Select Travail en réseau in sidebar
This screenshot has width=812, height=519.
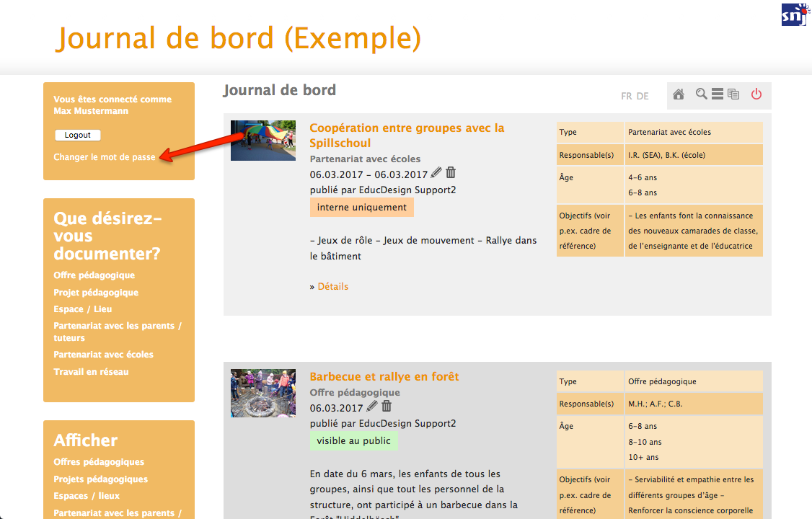91,372
